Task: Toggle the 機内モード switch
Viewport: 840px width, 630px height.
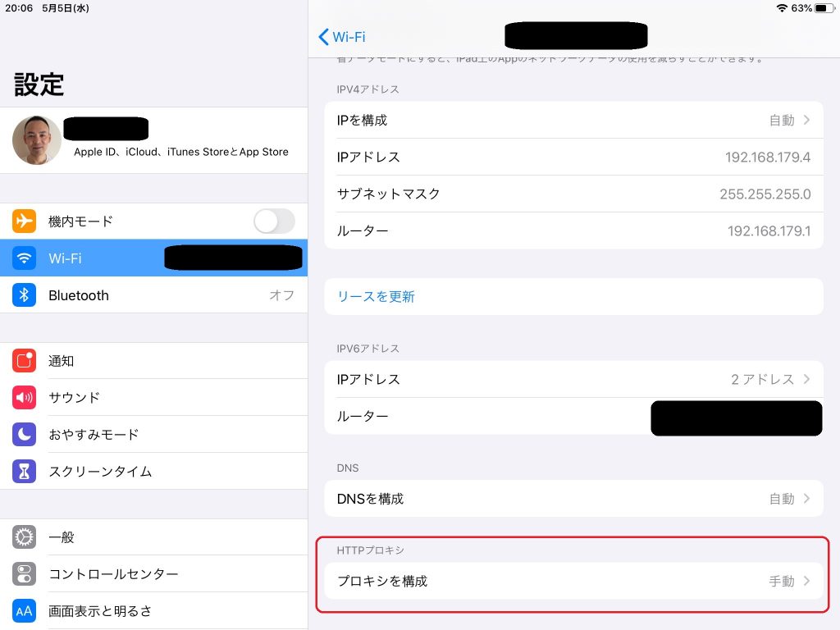Action: click(x=274, y=221)
